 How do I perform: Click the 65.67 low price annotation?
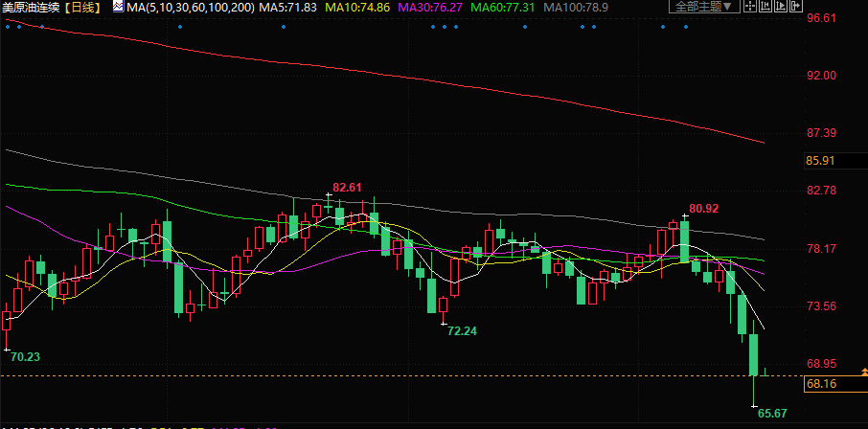pyautogui.click(x=772, y=413)
